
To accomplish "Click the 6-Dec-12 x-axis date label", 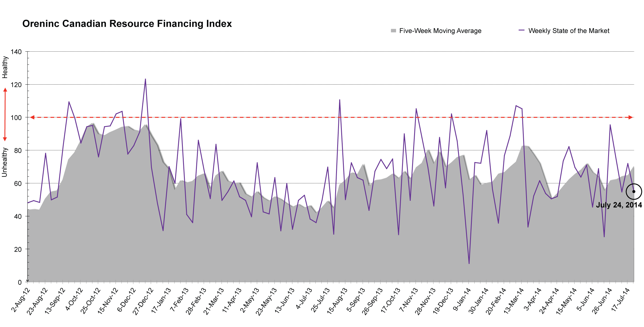I will pyautogui.click(x=127, y=300).
